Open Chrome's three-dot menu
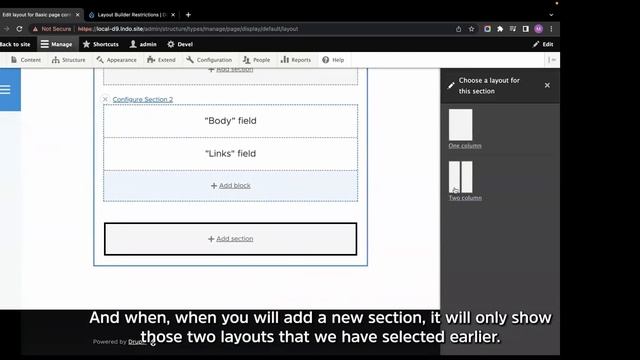640x360 pixels. coord(551,29)
